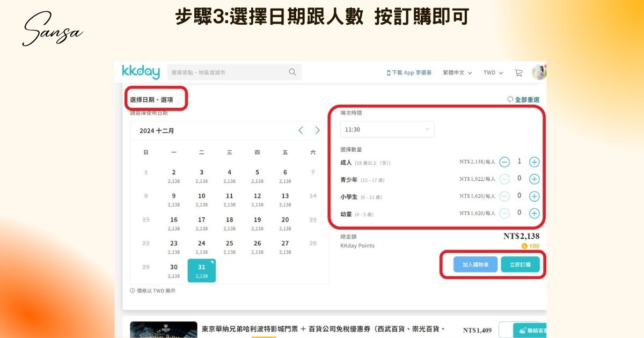Select December 17 on calendar
This screenshot has height=338, width=644.
(x=202, y=223)
